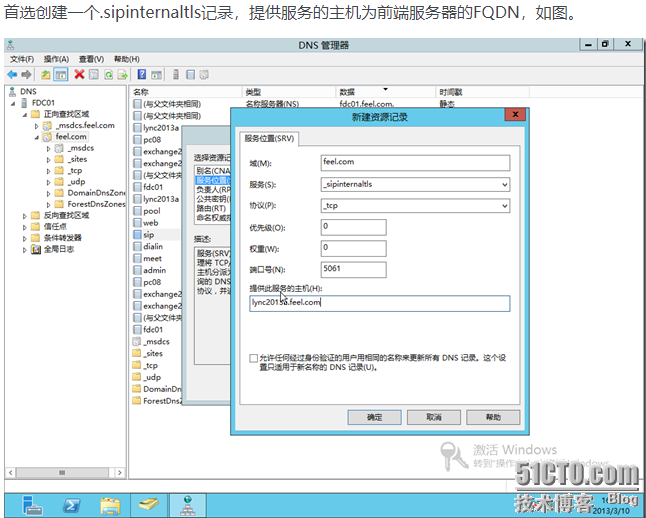Select 全局日志 in the tree
This screenshot has height=518, width=646.
59,249
